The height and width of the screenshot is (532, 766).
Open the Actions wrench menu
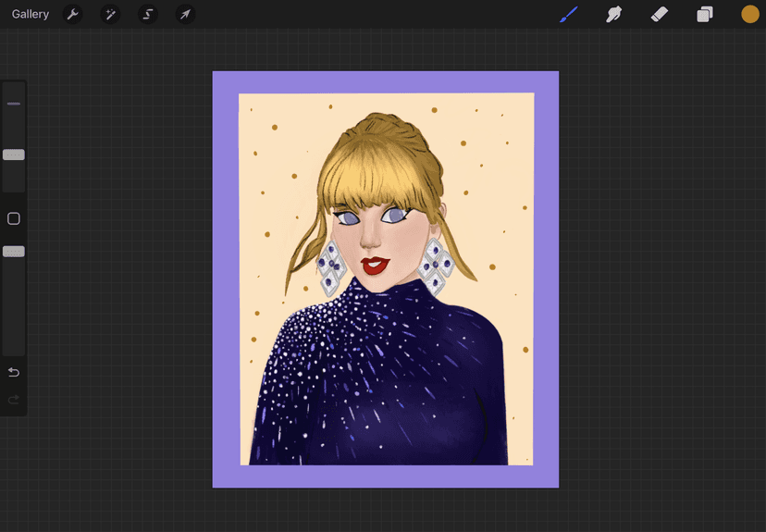(72, 14)
